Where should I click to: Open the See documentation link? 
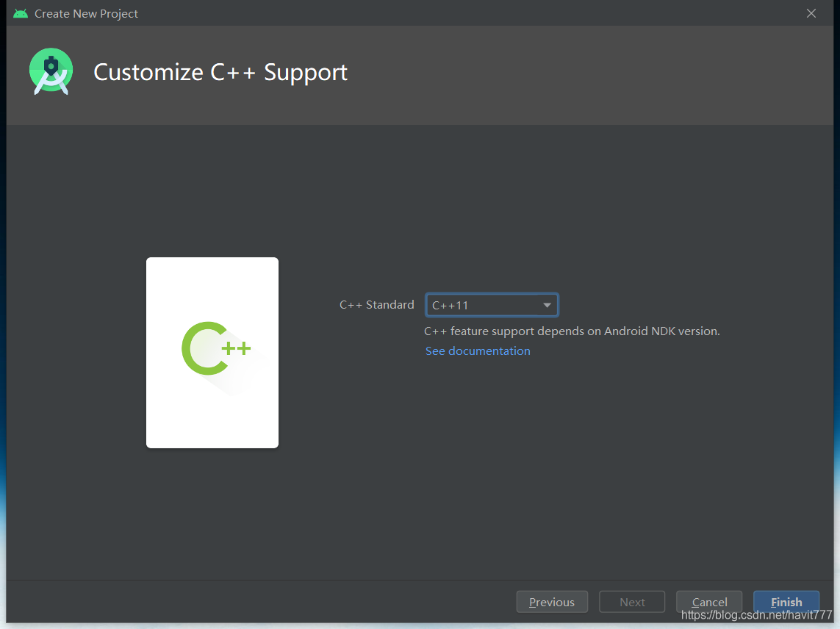pyautogui.click(x=478, y=351)
